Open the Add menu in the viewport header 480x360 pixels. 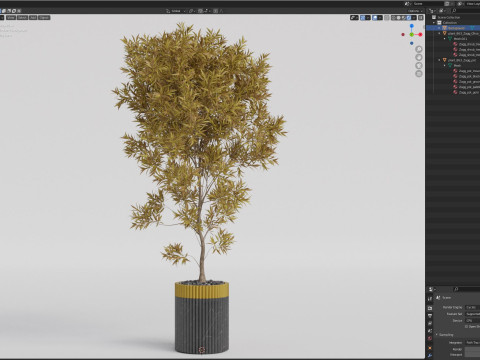33,17
